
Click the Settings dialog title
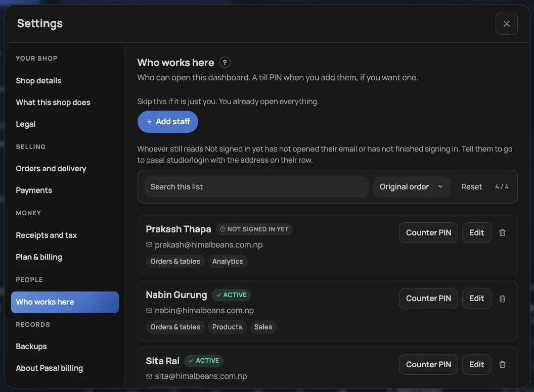[40, 23]
